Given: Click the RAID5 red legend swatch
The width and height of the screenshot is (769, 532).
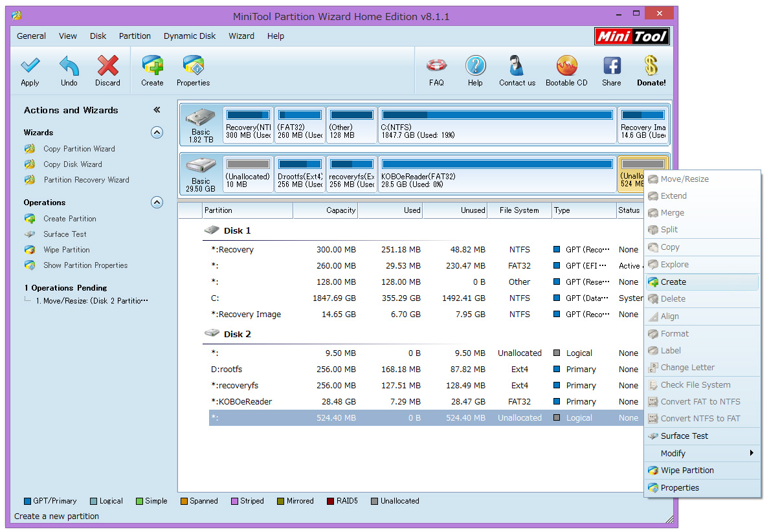Looking at the screenshot, I should (331, 501).
